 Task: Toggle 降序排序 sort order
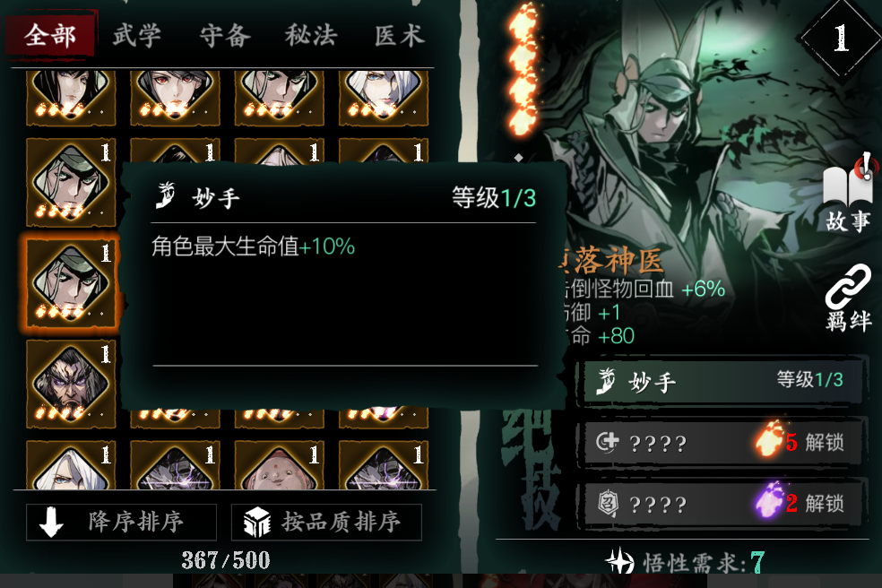point(122,523)
